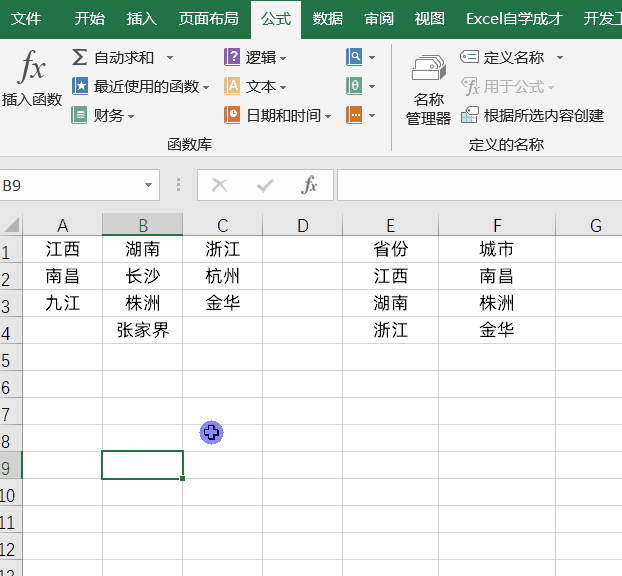Open Lookup and Reference functions icon
The height and width of the screenshot is (576, 622).
[354, 57]
